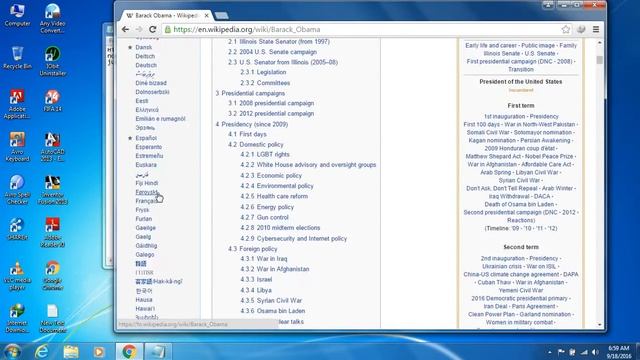640x360 pixels.
Task: Jump to 4.3.1 War in Iraq
Action: coord(264,259)
